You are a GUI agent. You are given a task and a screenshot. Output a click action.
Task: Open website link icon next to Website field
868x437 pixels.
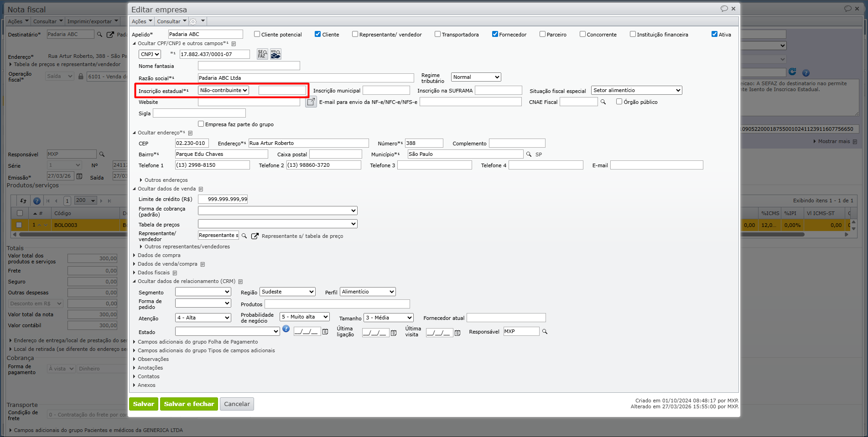(x=311, y=102)
